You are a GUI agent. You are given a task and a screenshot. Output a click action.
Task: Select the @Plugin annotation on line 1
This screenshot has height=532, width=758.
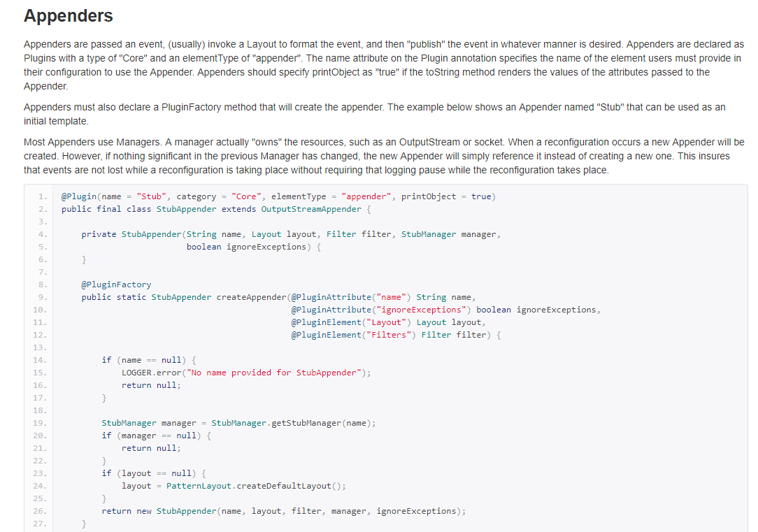(x=77, y=196)
